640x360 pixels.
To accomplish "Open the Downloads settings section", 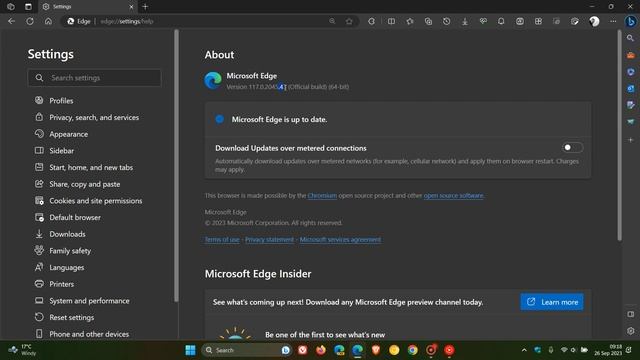I will pyautogui.click(x=67, y=234).
